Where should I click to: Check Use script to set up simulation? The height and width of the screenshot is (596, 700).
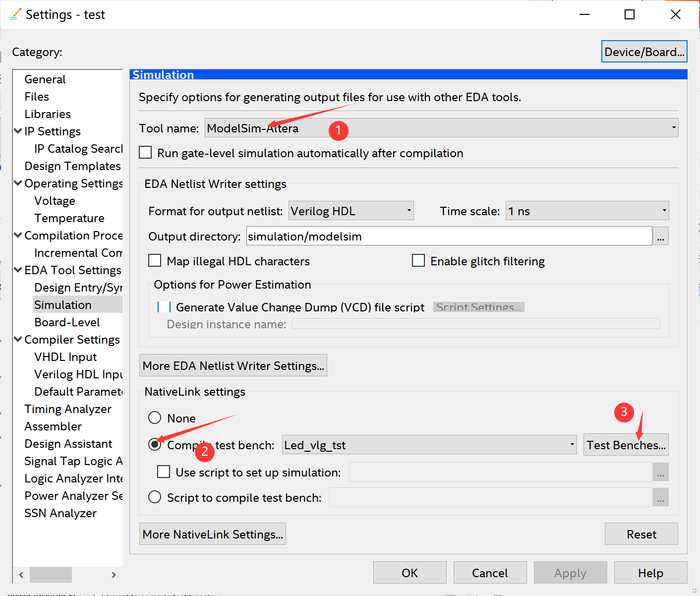pos(164,472)
